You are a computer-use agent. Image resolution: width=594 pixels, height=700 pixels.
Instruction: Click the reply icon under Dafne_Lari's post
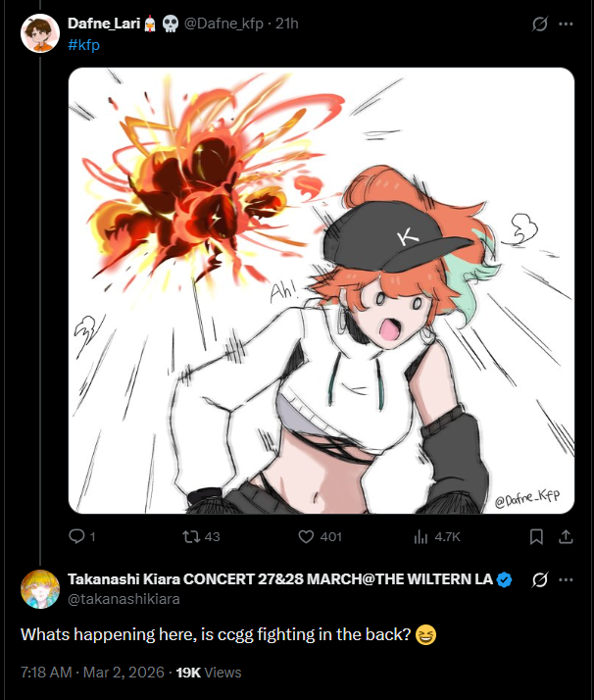coord(76,536)
